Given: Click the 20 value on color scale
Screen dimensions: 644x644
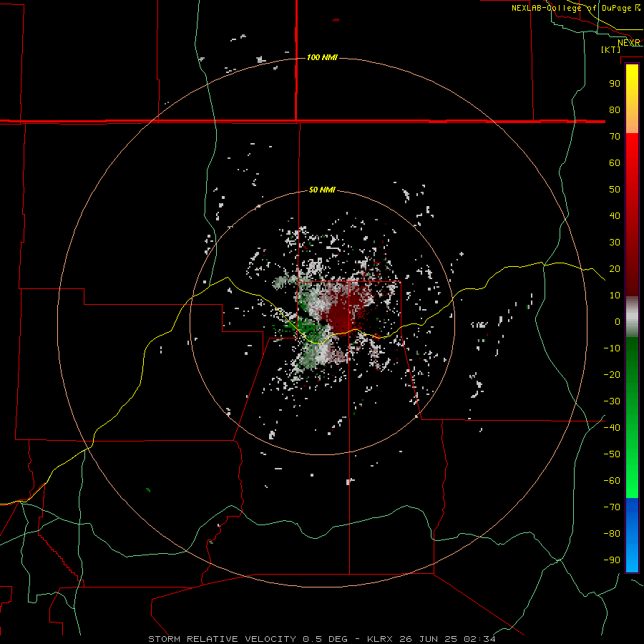Looking at the screenshot, I should tap(615, 268).
